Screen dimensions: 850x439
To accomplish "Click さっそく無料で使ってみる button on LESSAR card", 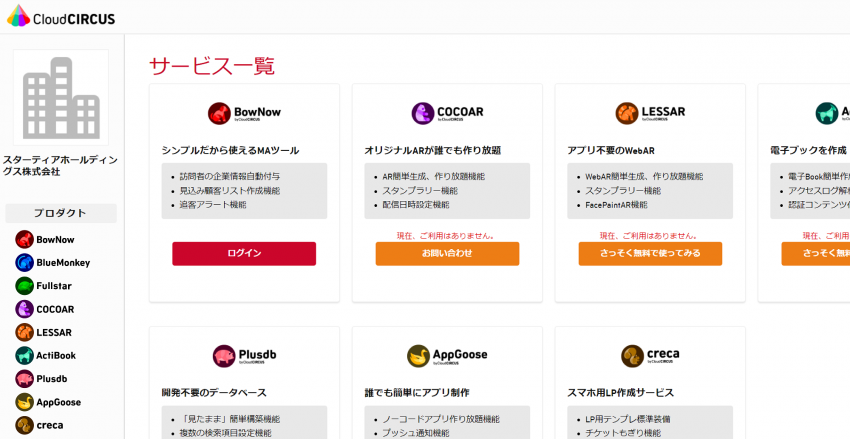I will pos(650,254).
